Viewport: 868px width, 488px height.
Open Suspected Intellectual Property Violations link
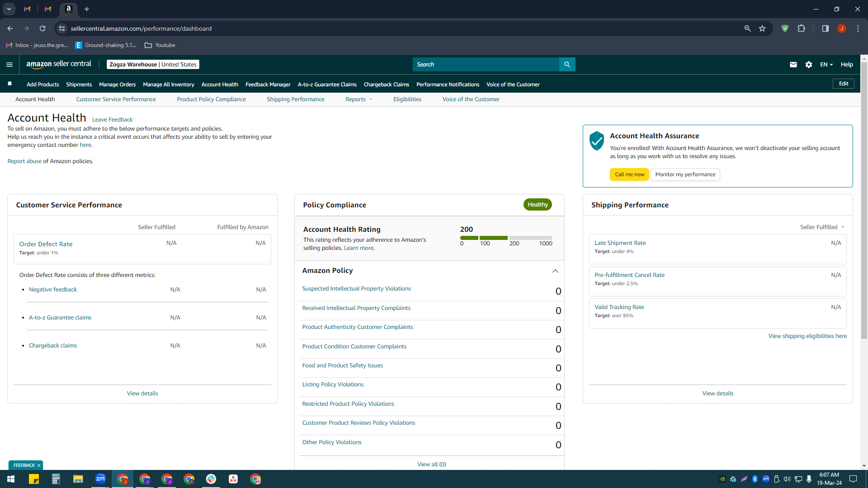pos(357,289)
